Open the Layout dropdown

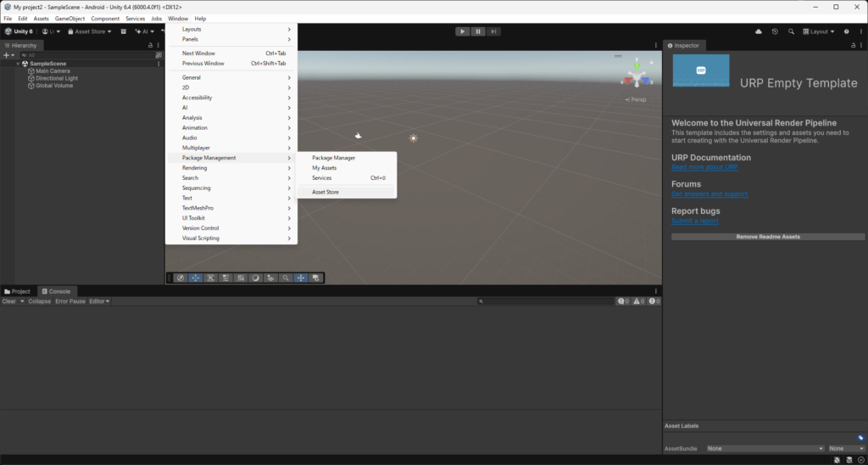click(819, 31)
